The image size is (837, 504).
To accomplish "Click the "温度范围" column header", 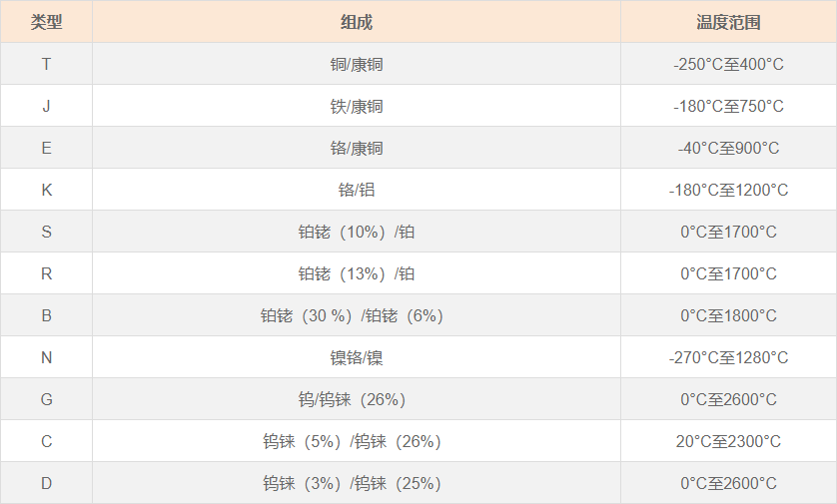I will [728, 22].
